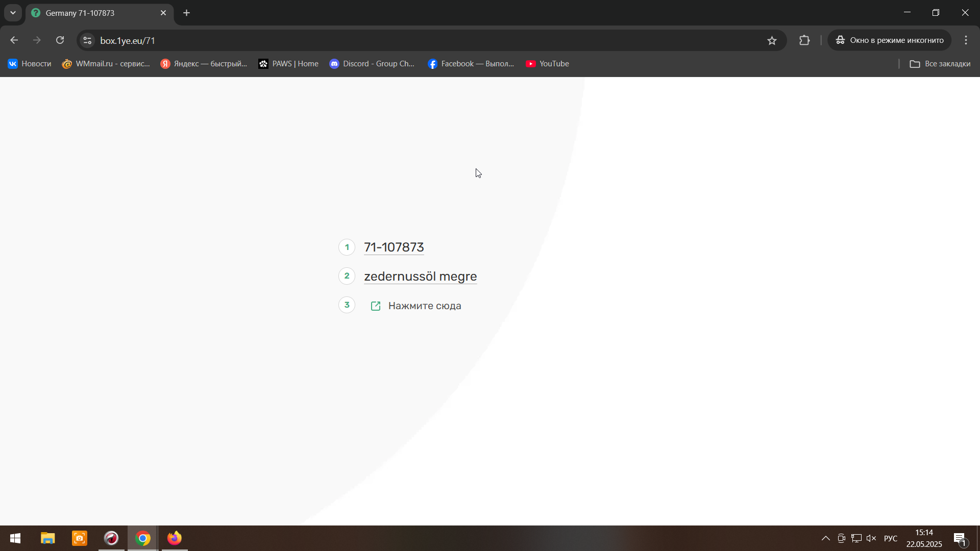The width and height of the screenshot is (980, 551).
Task: Switch the РУС input language indicator
Action: (891, 538)
